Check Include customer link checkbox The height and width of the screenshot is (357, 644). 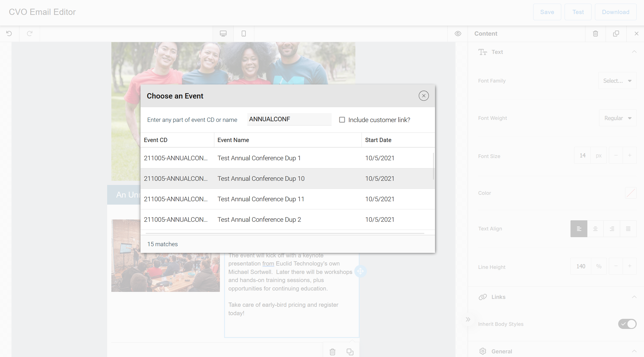tap(342, 120)
